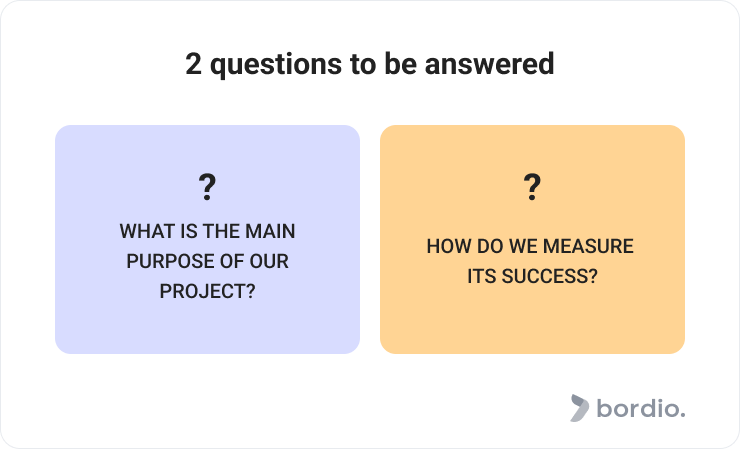Click the question mark icon in orange card

click(x=532, y=187)
